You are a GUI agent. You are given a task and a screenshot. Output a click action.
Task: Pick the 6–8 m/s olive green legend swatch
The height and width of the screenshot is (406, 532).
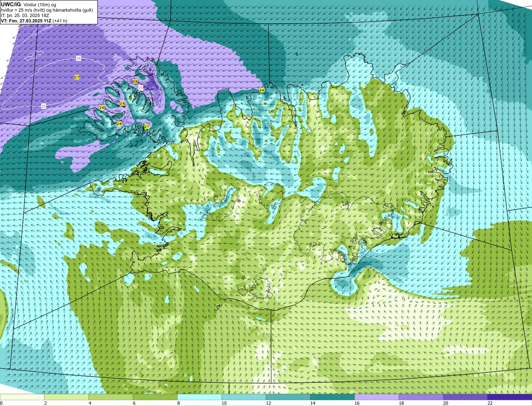tap(155, 397)
